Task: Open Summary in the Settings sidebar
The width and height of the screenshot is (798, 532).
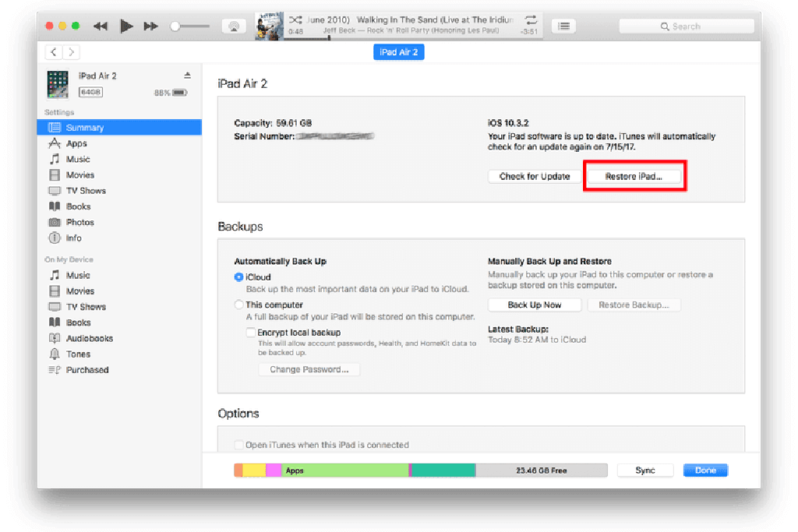Action: pos(84,128)
